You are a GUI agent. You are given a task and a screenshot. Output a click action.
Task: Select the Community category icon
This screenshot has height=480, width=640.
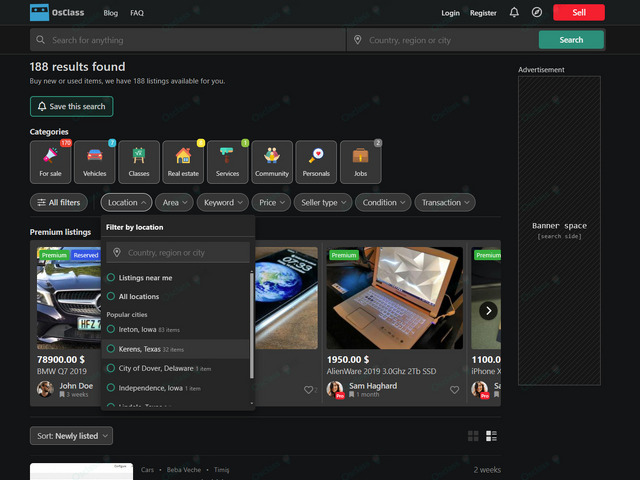click(272, 162)
